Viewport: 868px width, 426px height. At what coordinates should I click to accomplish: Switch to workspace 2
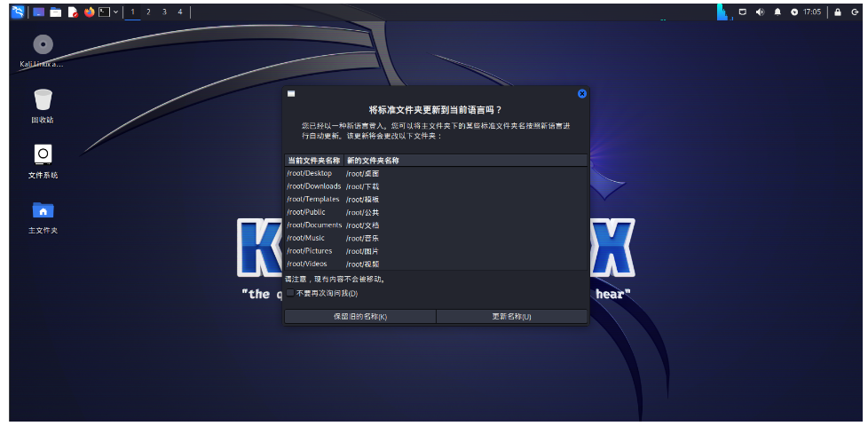coord(148,12)
